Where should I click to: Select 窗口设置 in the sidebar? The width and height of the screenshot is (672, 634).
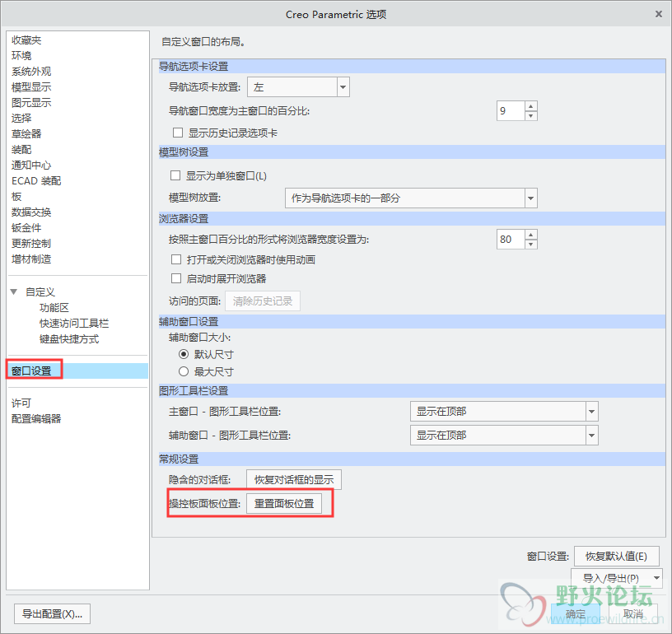(x=77, y=371)
